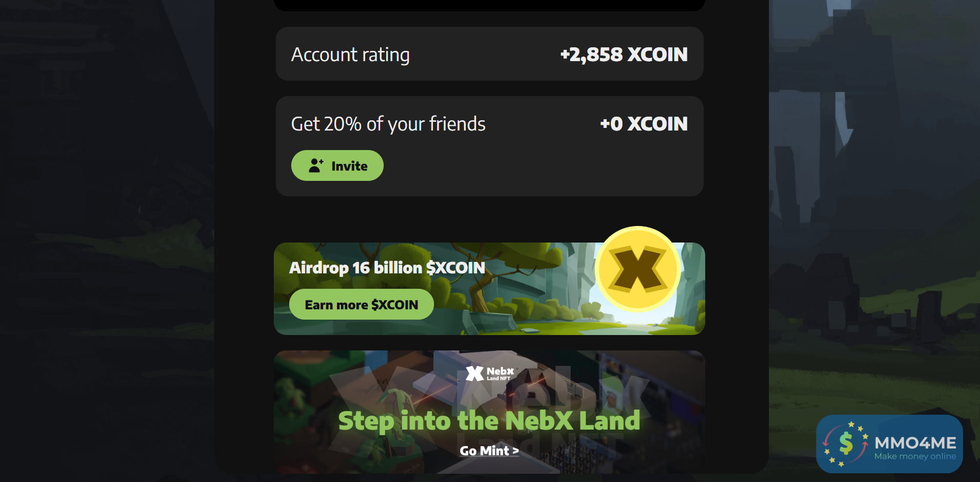Screen dimensions: 980x482
Task: Click the add-person icon on Invite
Action: pos(316,165)
